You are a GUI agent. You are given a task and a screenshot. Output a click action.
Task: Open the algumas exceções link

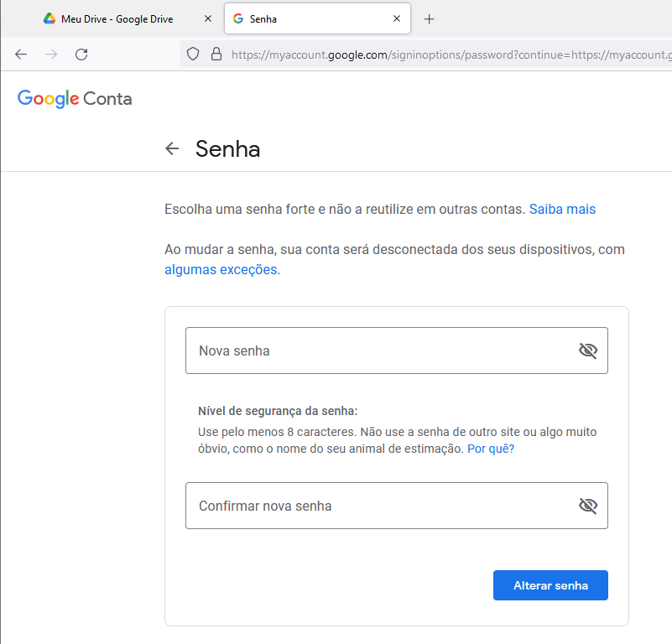[221, 269]
